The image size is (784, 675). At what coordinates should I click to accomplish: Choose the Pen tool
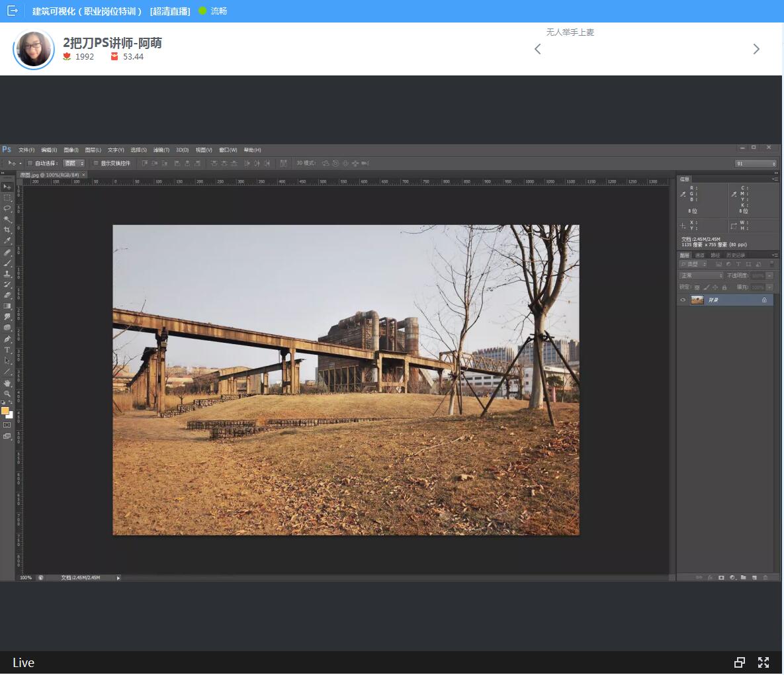pos(7,339)
